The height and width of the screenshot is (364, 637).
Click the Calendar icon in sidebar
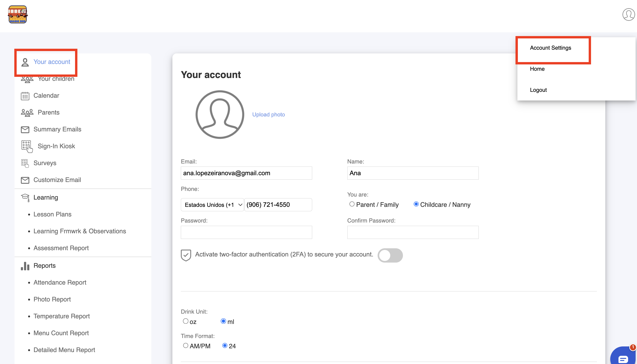pos(25,96)
